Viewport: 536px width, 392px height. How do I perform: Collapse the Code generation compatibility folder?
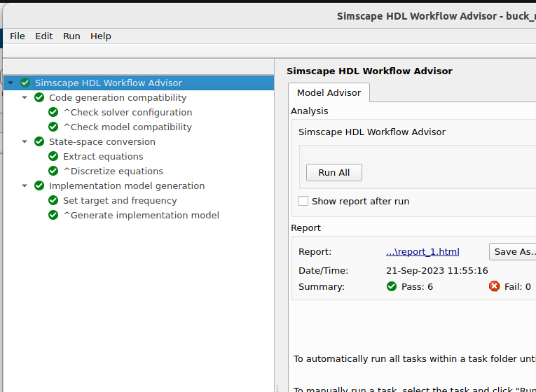click(25, 98)
